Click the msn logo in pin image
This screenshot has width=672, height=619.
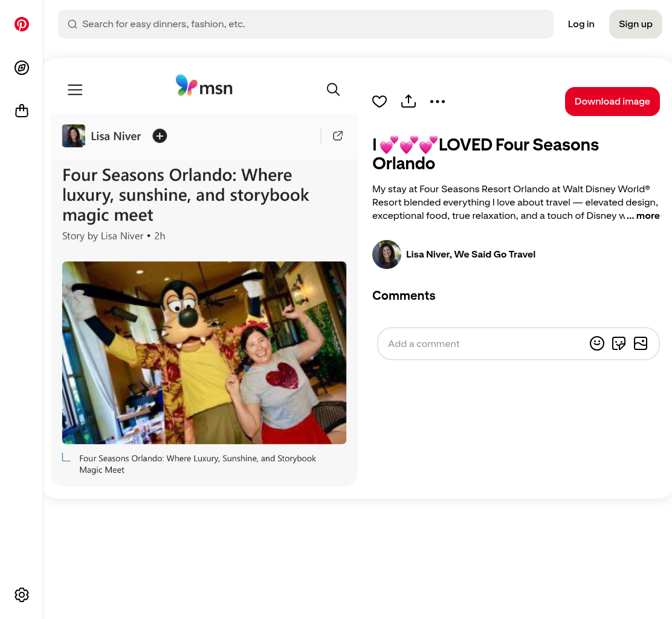pos(204,86)
